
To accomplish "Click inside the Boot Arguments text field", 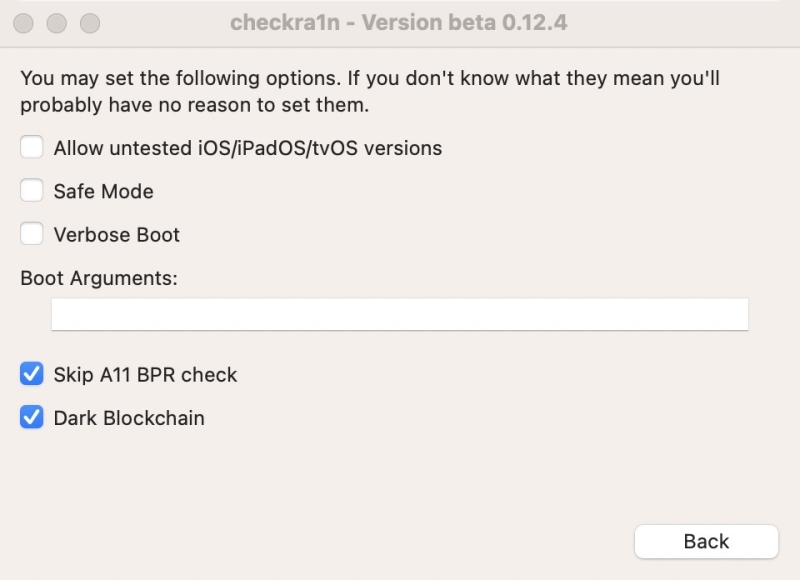I will coord(400,313).
